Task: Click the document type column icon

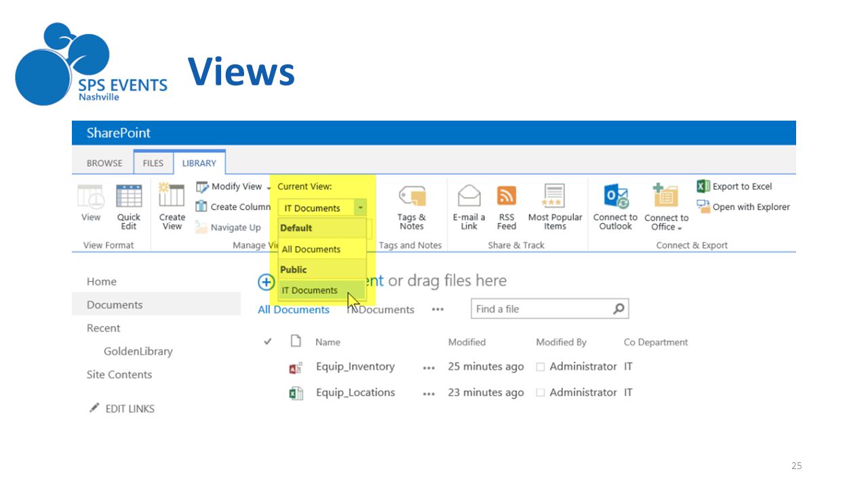Action: [296, 341]
